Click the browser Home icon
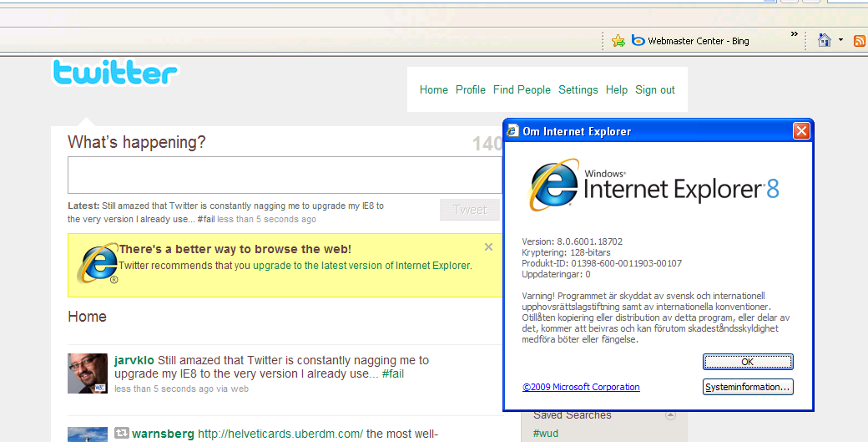 click(825, 40)
